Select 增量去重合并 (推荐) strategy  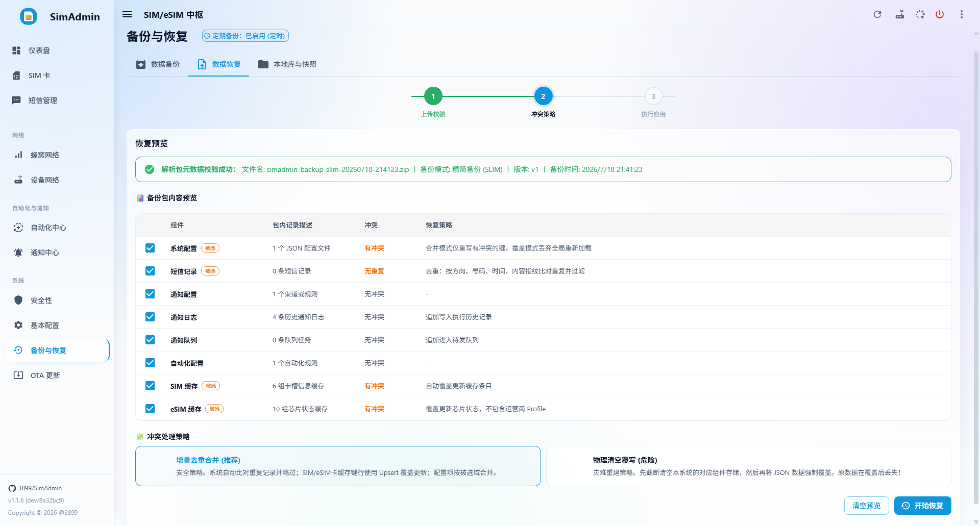(x=338, y=466)
